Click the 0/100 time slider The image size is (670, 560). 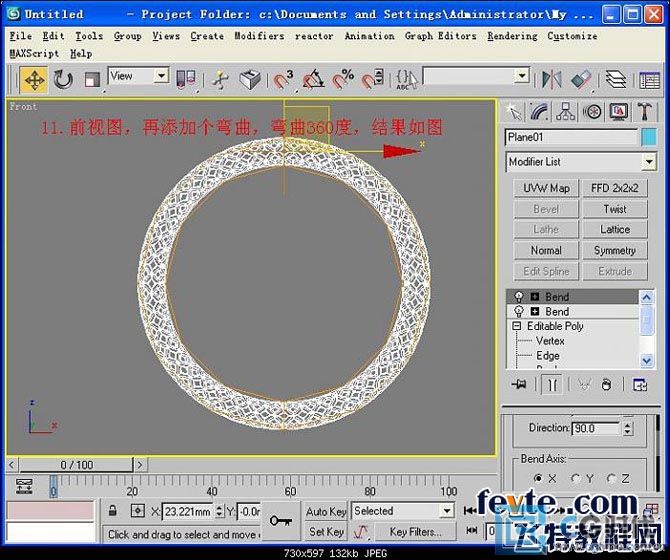76,464
